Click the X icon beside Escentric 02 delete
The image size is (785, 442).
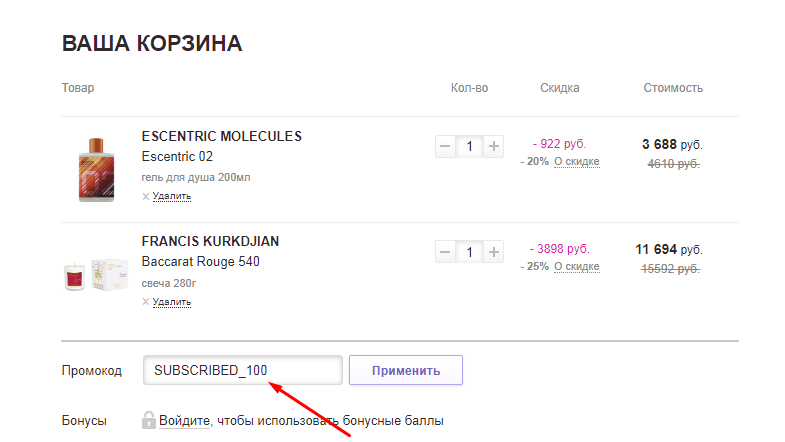click(146, 197)
